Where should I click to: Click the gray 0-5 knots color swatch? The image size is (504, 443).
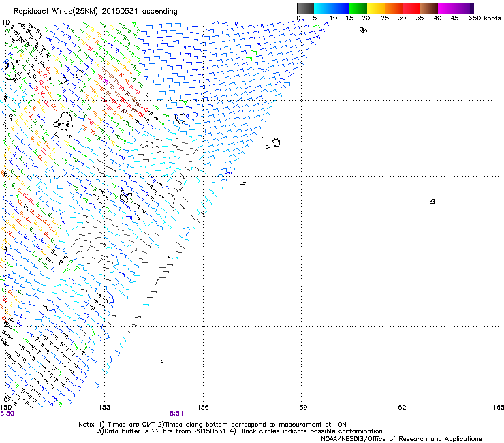click(305, 8)
